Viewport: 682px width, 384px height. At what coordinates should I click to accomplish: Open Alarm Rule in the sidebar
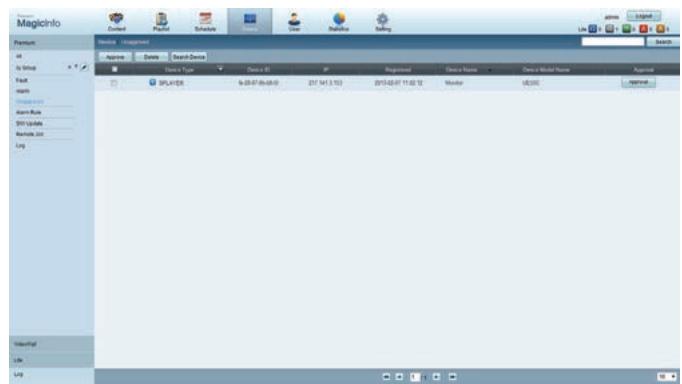(x=28, y=112)
